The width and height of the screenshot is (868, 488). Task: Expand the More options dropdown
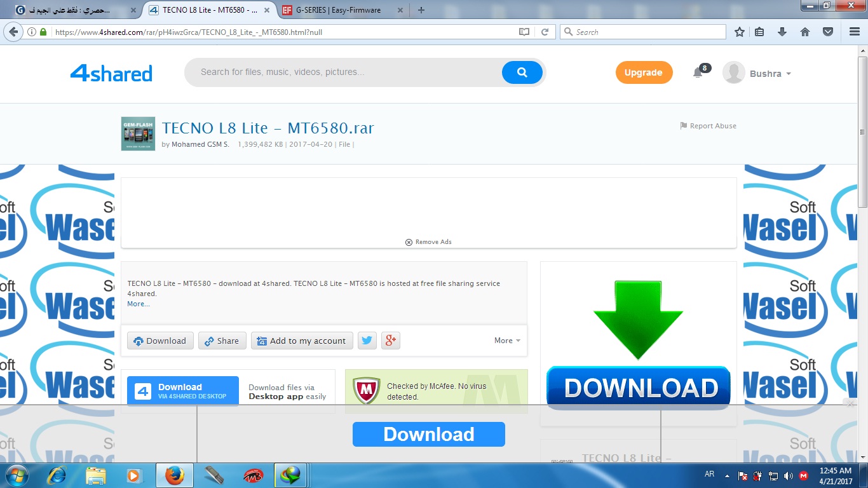tap(507, 341)
